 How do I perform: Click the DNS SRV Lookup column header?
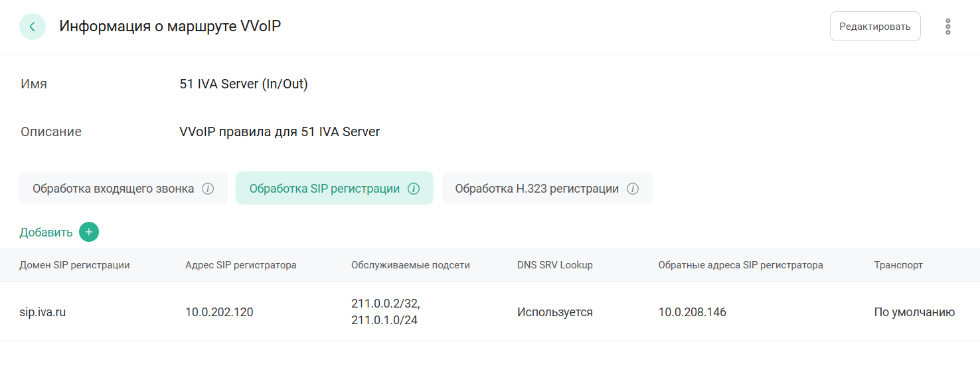click(x=555, y=265)
